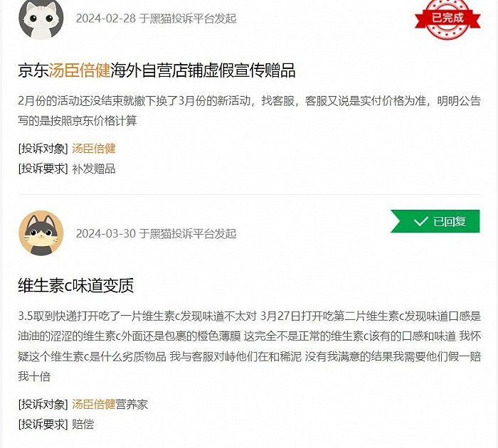The image size is (498, 448).
Task: Click the white cat user avatar
Action: (x=41, y=18)
